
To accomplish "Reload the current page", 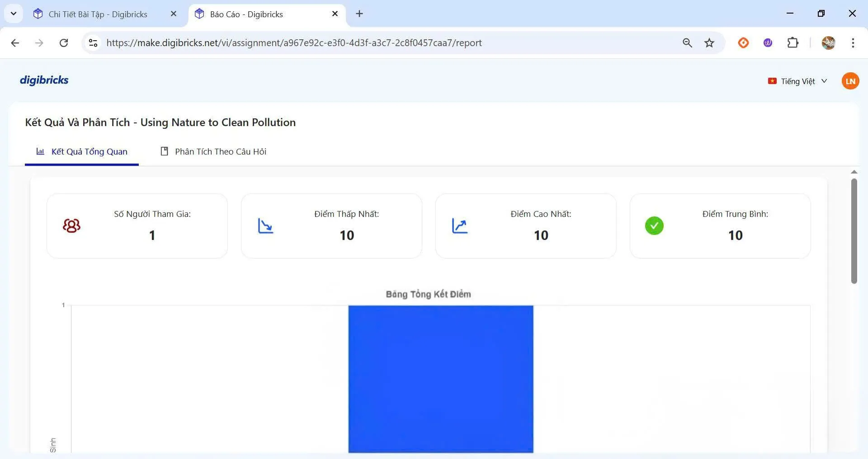I will pyautogui.click(x=64, y=43).
